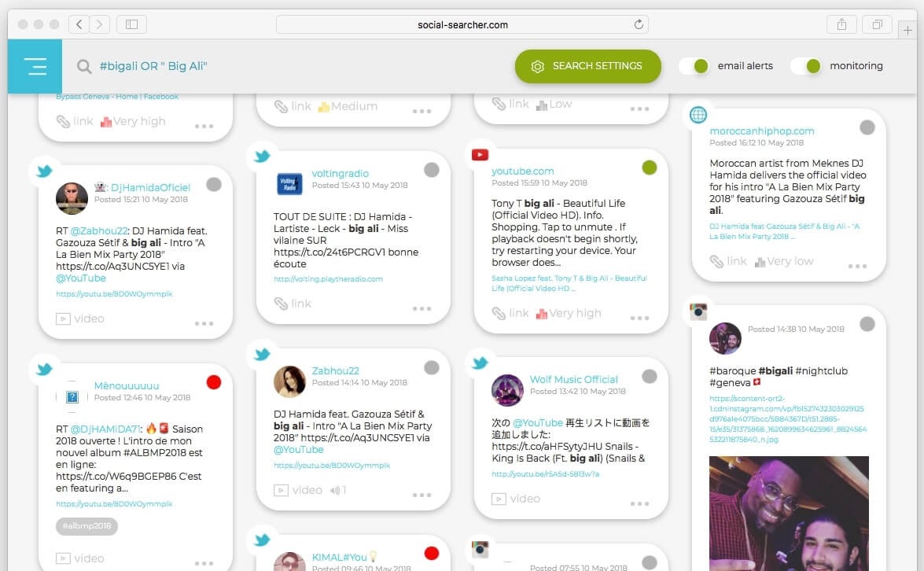Click Twitter icon on voltingradio card
The width and height of the screenshot is (924, 571).
[x=262, y=157]
